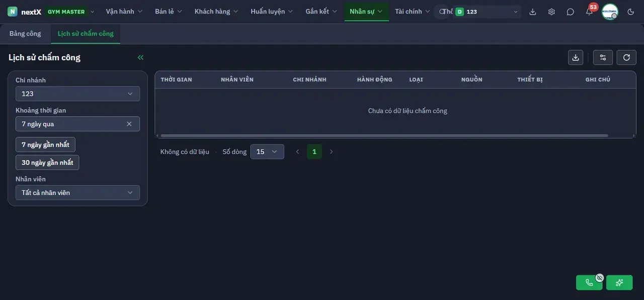Click page number 1 button
The width and height of the screenshot is (644, 300).
tap(314, 152)
